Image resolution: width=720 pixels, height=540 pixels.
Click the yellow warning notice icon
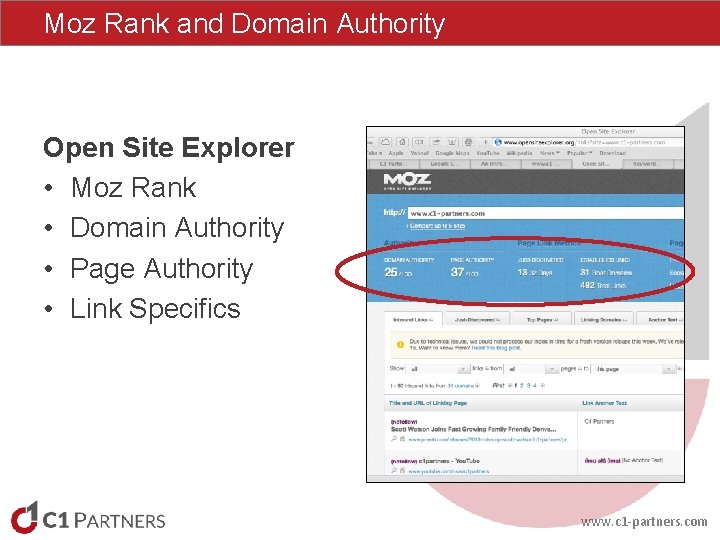click(x=400, y=344)
